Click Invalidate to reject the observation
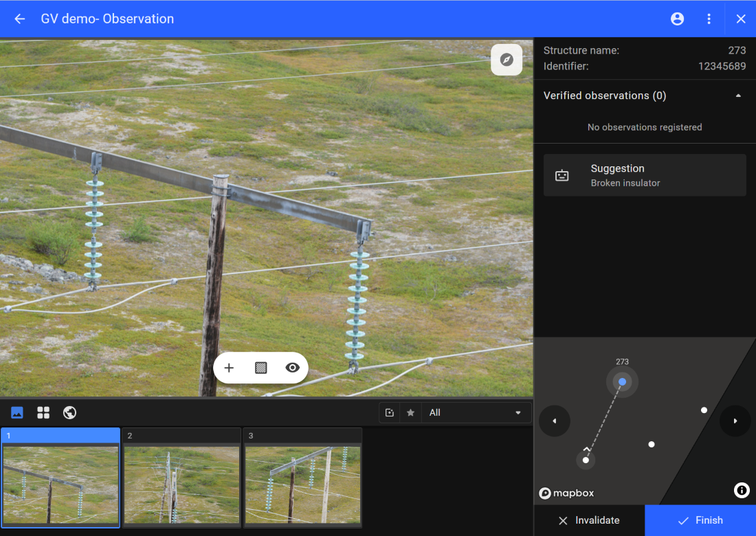Screen dimensions: 756x536 click(x=590, y=520)
